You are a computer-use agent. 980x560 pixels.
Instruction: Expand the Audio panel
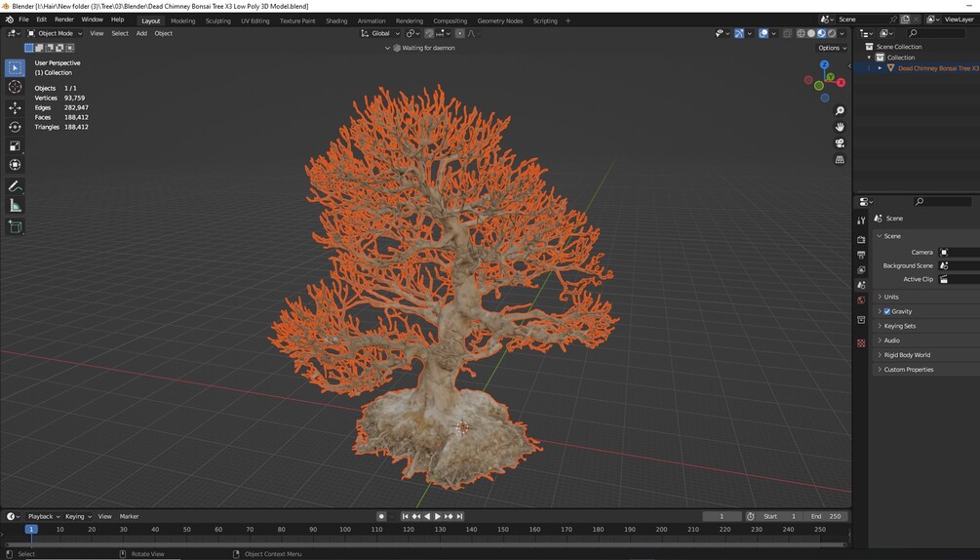tap(891, 340)
